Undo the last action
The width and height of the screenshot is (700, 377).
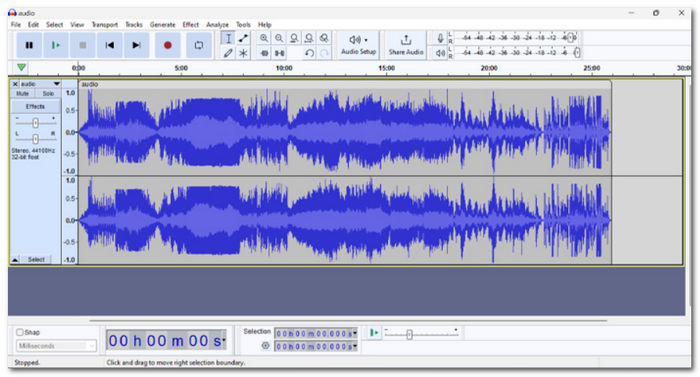click(x=309, y=53)
